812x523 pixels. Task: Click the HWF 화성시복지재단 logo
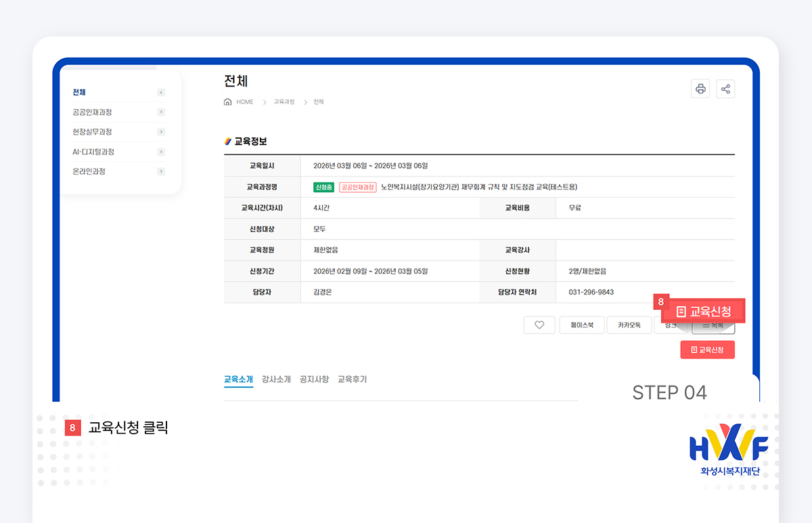tap(727, 450)
